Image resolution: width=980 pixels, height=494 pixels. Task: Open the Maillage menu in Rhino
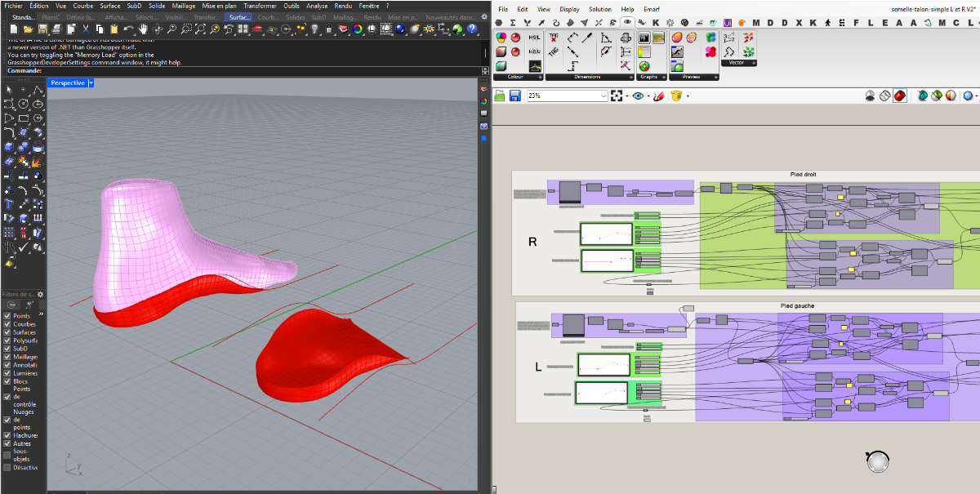[184, 6]
